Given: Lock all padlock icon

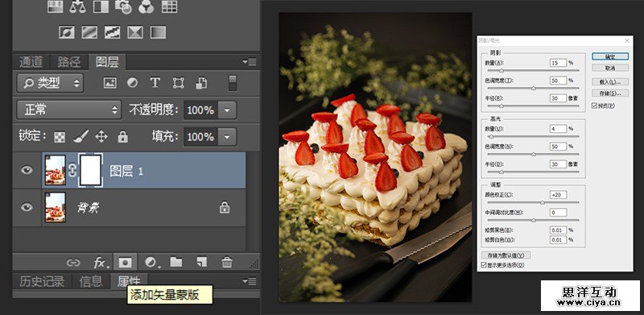Looking at the screenshot, I should 123,136.
